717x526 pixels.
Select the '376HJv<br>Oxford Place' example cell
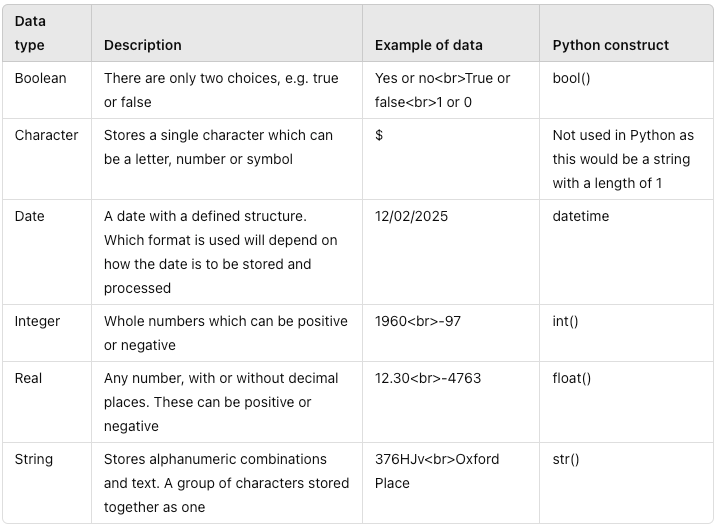pos(437,471)
